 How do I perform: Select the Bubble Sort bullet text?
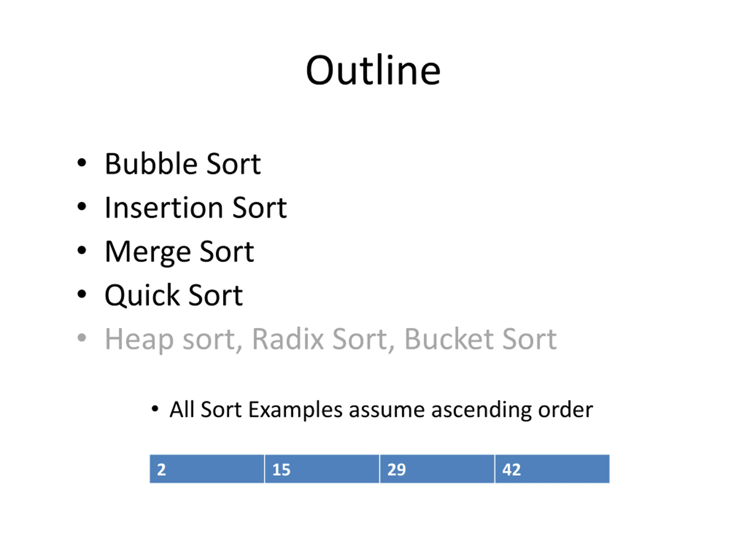[x=183, y=164]
